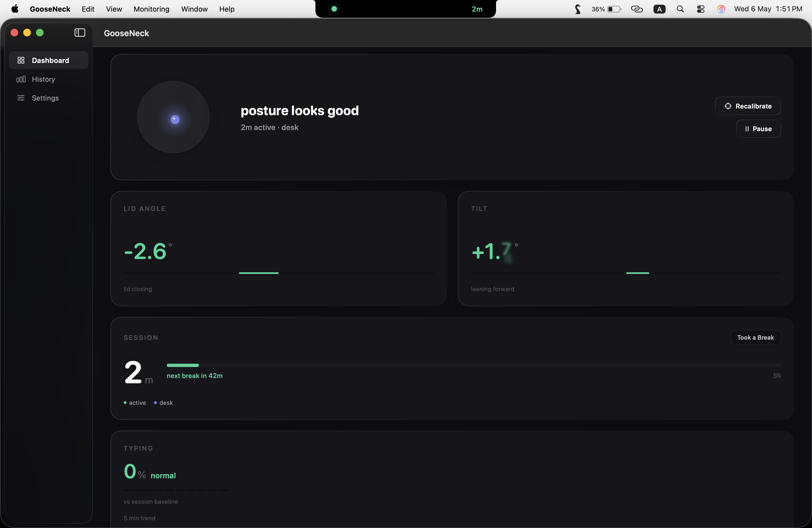
Task: Open the Window menu
Action: click(x=194, y=9)
